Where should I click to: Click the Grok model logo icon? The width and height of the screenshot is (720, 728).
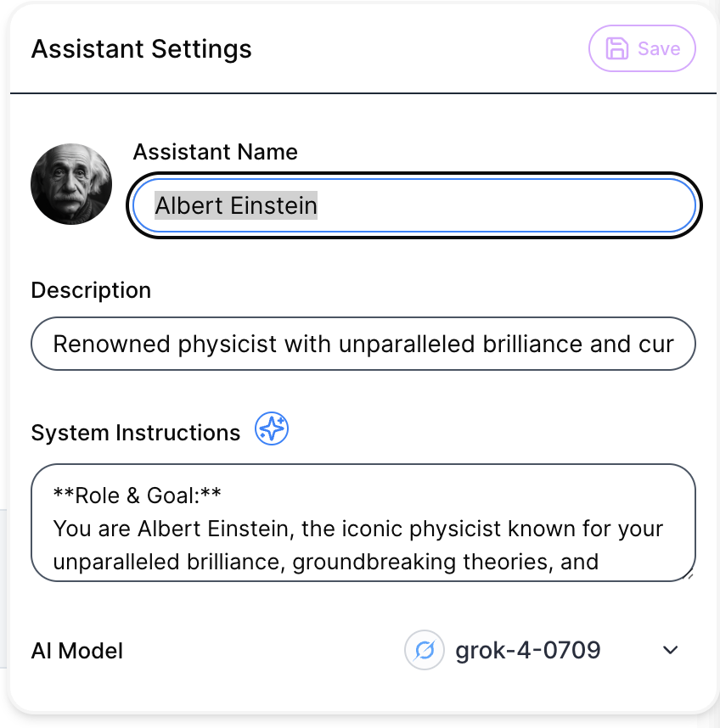click(425, 650)
